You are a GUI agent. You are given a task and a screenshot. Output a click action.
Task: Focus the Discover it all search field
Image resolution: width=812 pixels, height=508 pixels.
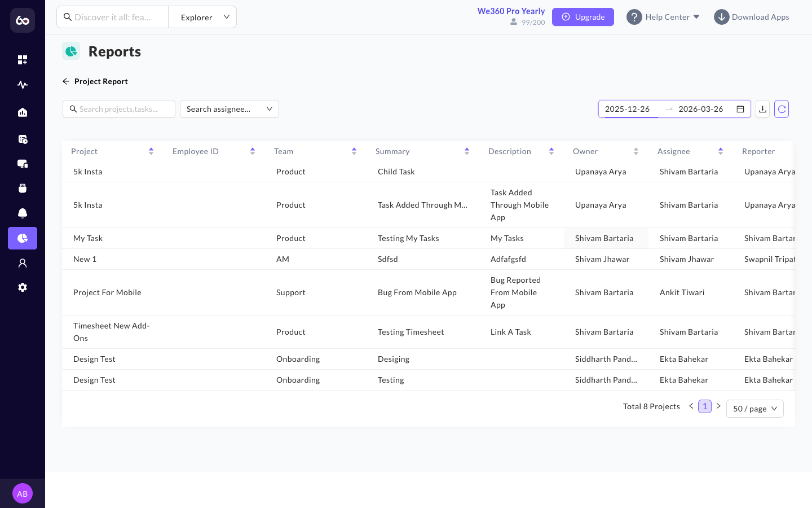113,17
